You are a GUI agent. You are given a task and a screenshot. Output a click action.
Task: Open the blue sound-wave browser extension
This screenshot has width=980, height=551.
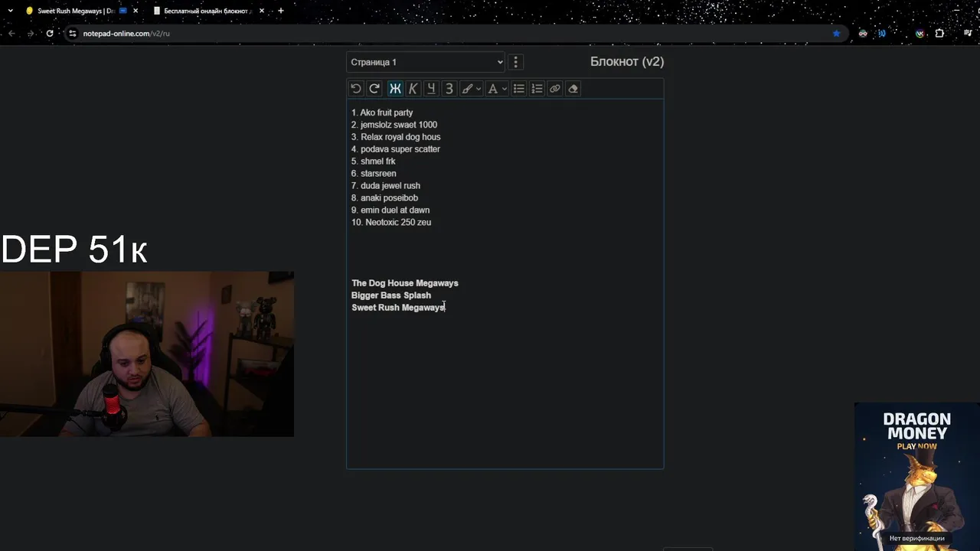point(882,34)
